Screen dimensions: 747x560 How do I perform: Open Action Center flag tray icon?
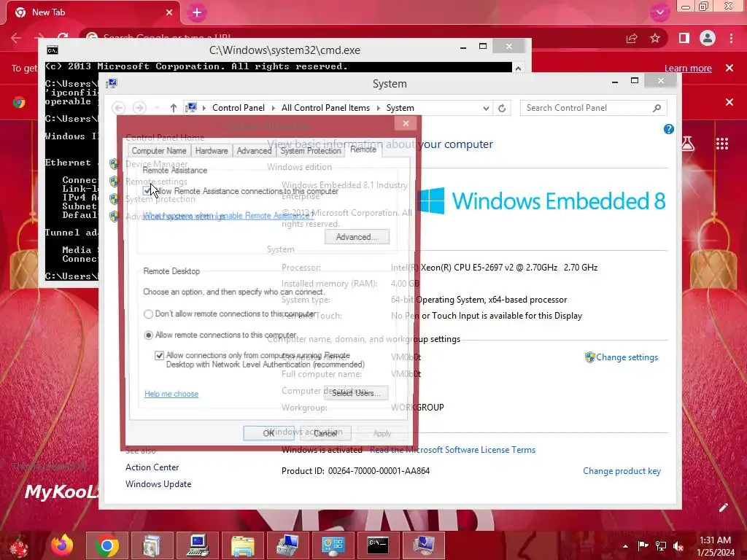click(x=643, y=545)
